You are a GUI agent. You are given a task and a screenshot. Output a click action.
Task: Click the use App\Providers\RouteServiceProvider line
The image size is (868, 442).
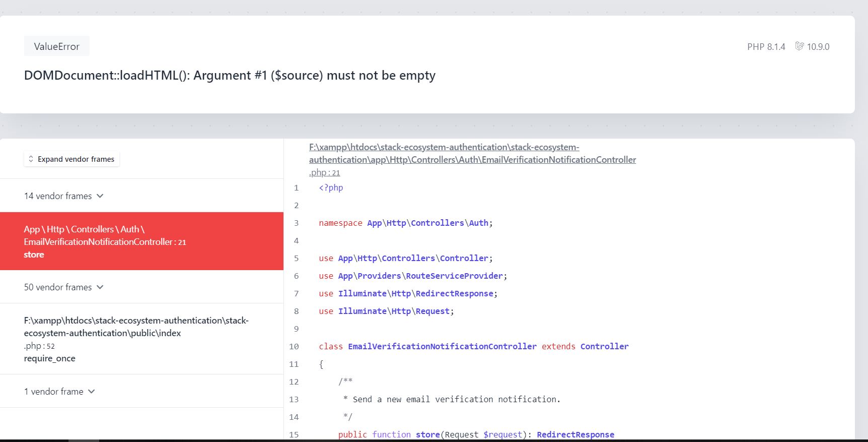[413, 276]
